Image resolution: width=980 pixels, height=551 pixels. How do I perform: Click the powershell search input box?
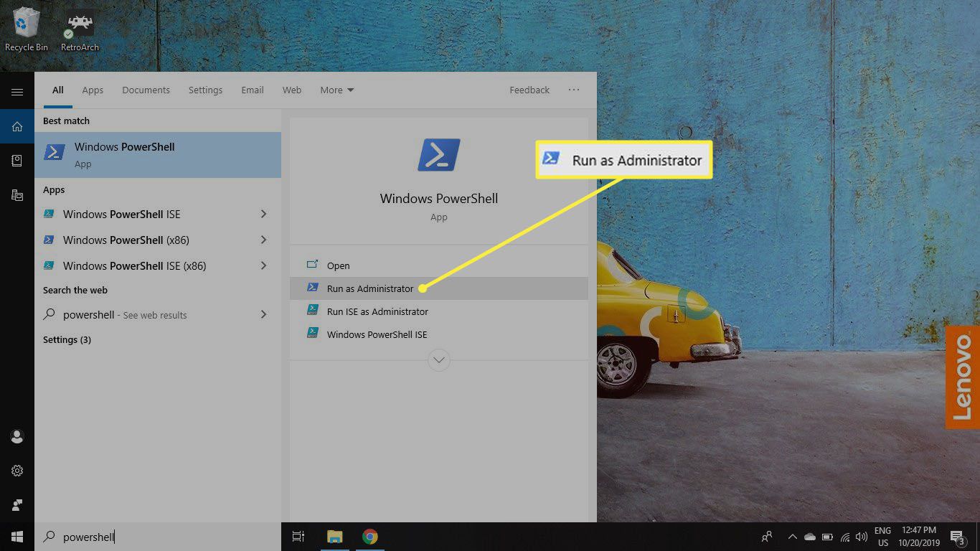click(158, 537)
